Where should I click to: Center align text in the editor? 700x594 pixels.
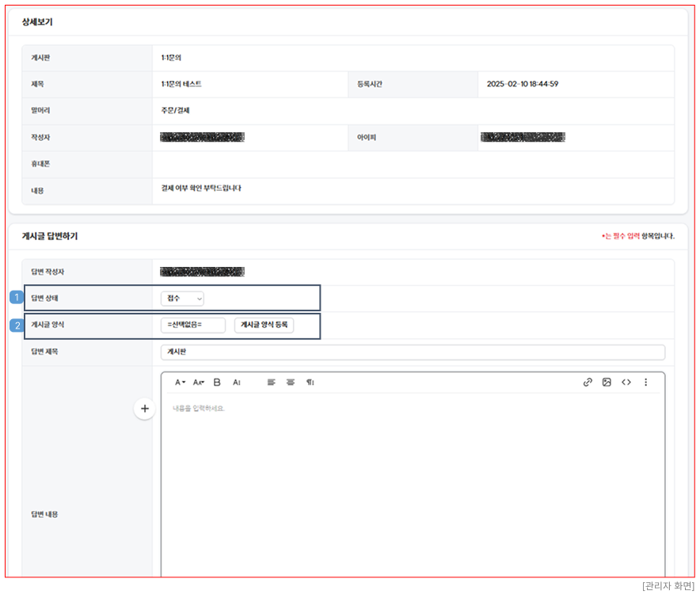point(291,382)
